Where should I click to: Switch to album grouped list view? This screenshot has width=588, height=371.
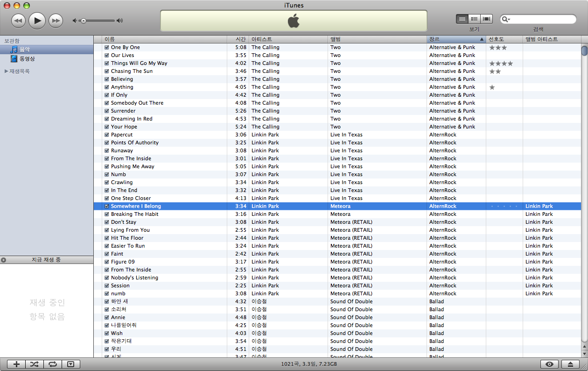click(x=474, y=19)
